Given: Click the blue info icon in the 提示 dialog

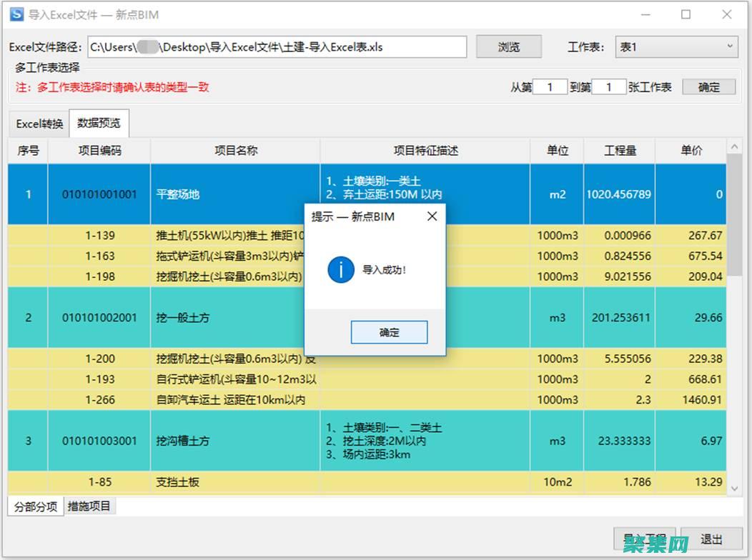Looking at the screenshot, I should click(x=341, y=270).
